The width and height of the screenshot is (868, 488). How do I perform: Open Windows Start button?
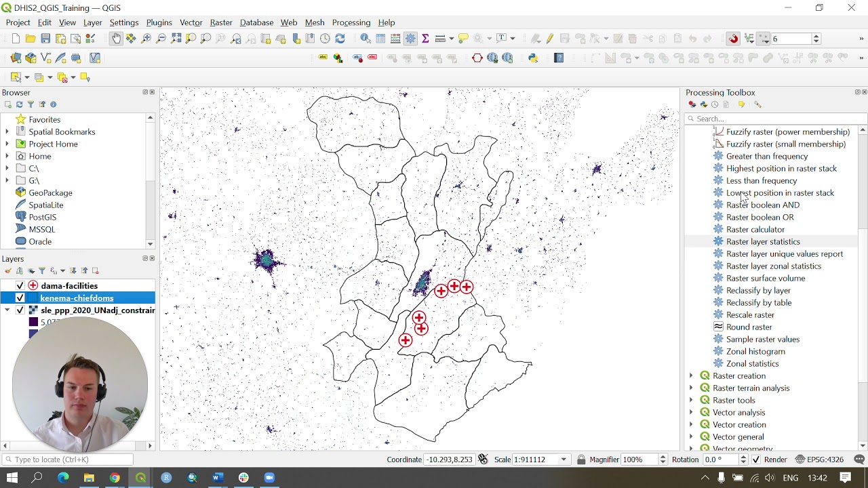[12, 478]
